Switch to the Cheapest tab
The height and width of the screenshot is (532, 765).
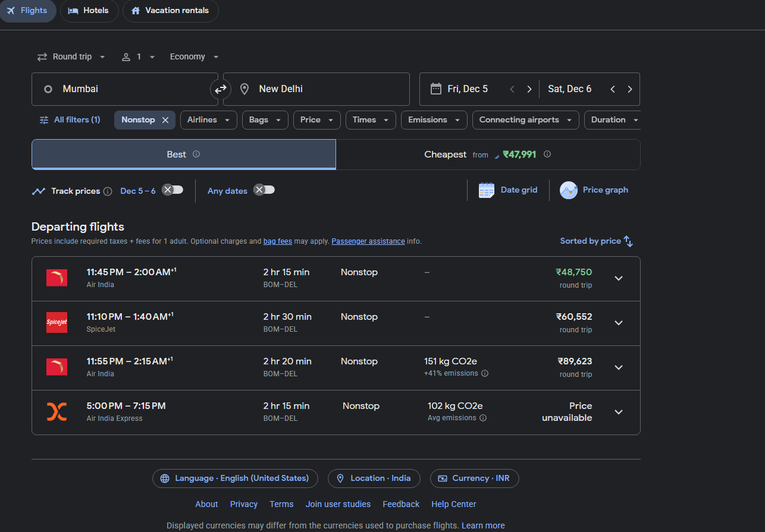click(487, 155)
